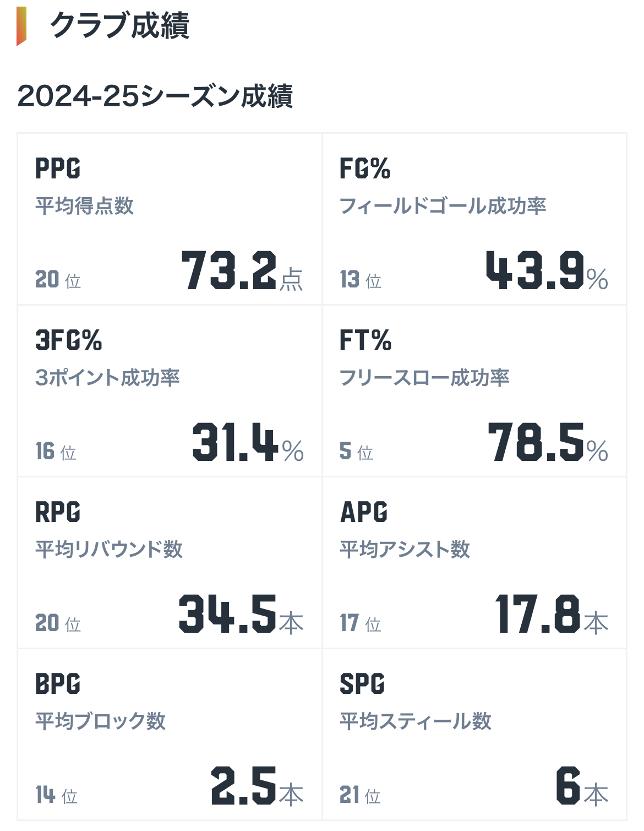Click the 73.2点 value in PPG

[x=242, y=270]
